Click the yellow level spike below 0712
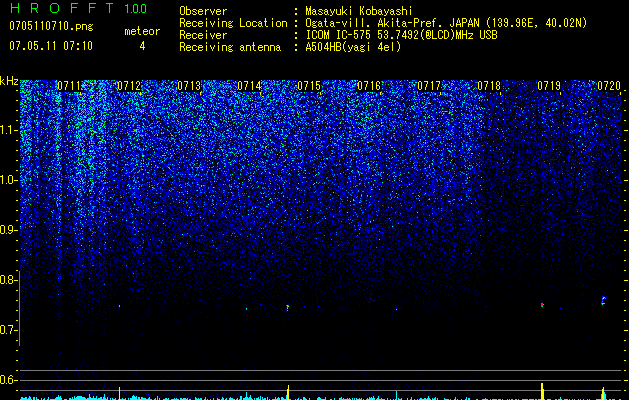The width and height of the screenshot is (629, 400). click(119, 394)
